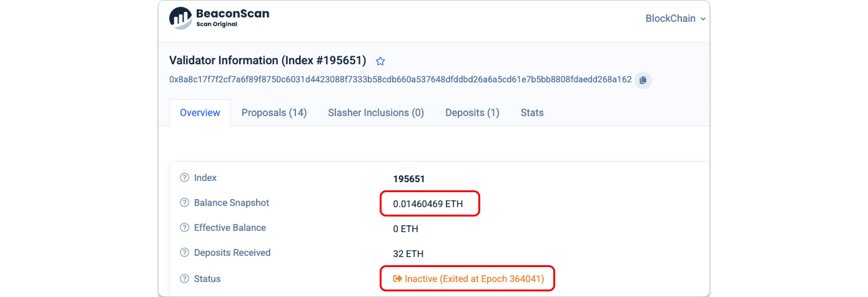Open the Proposals (14) tab
The width and height of the screenshot is (868, 297).
click(274, 113)
